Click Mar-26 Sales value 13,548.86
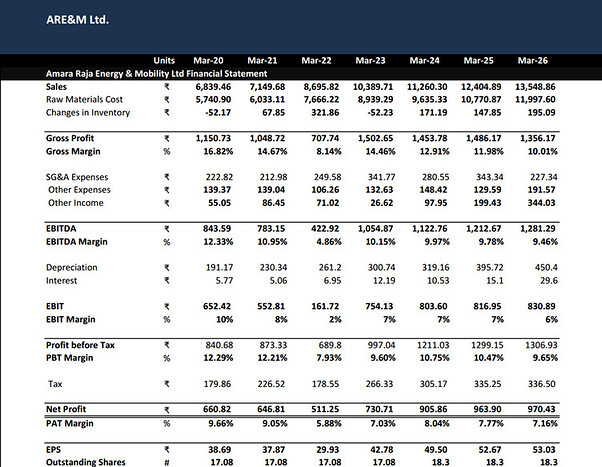The height and width of the screenshot is (467, 602). pyautogui.click(x=535, y=87)
